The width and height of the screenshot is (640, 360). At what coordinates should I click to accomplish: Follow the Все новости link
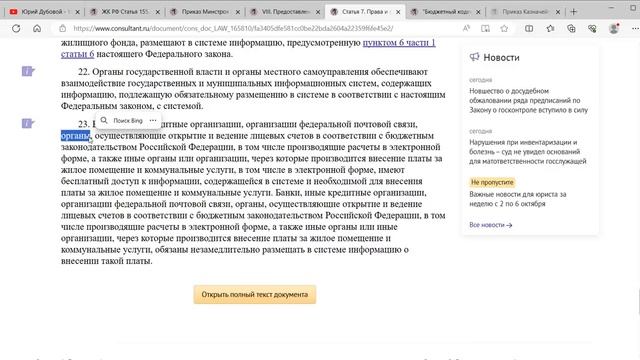tap(491, 225)
